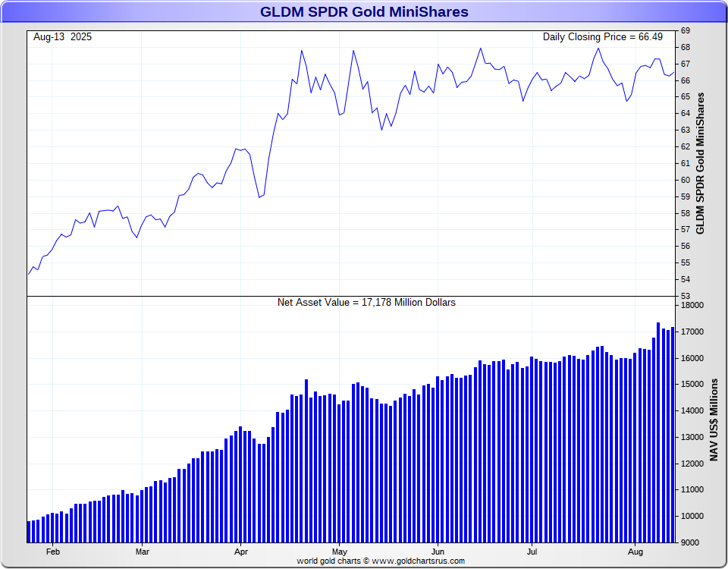The image size is (728, 569).
Task: Select the 62 price axis tick label
Action: [x=686, y=146]
